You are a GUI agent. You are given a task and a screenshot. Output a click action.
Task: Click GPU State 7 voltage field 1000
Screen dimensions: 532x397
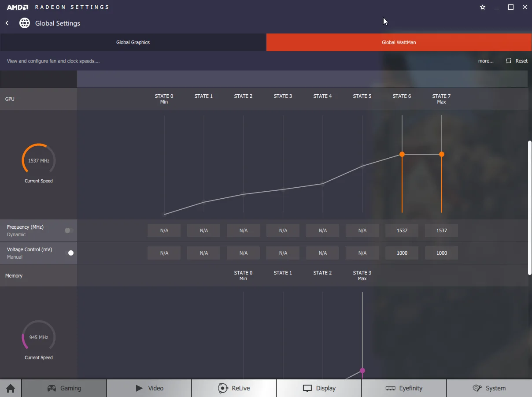[x=442, y=253]
